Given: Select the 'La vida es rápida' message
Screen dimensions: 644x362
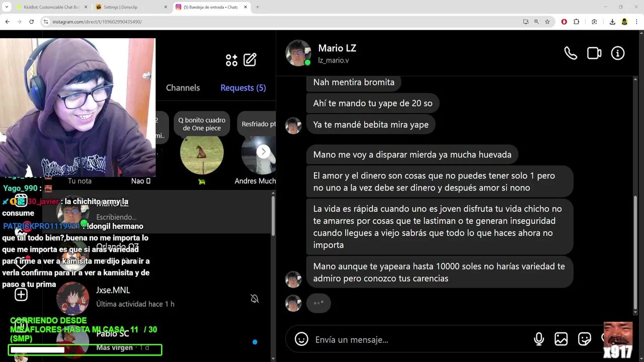Looking at the screenshot, I should coord(440,227).
